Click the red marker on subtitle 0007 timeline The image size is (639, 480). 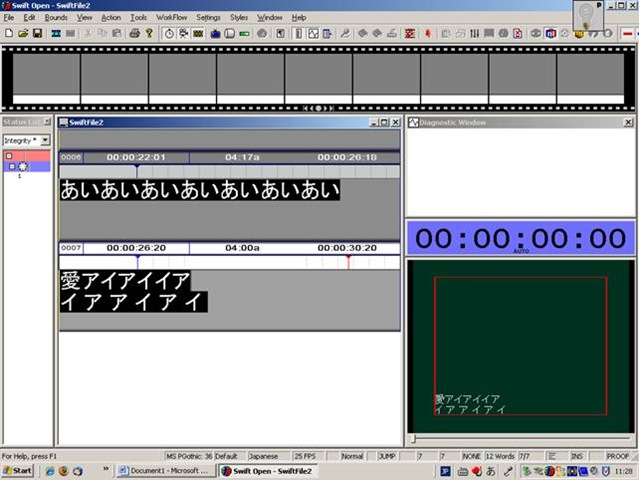click(348, 260)
